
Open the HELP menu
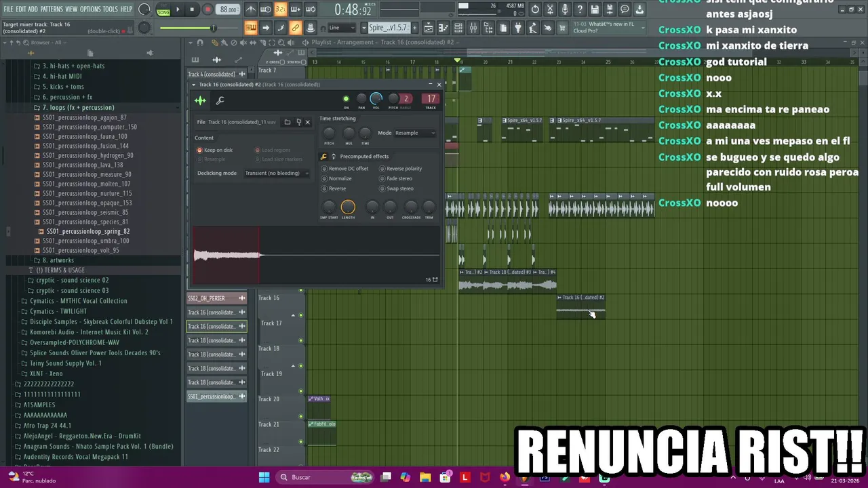click(126, 9)
